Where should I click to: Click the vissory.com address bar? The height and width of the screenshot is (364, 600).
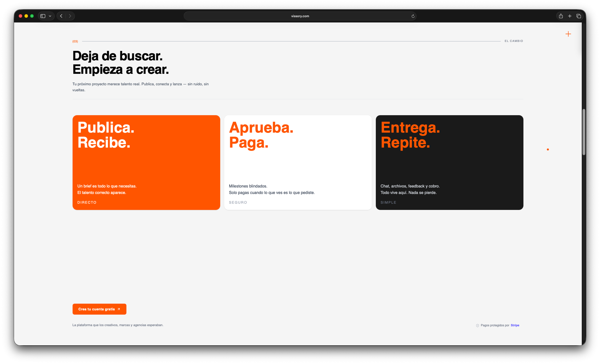point(300,16)
